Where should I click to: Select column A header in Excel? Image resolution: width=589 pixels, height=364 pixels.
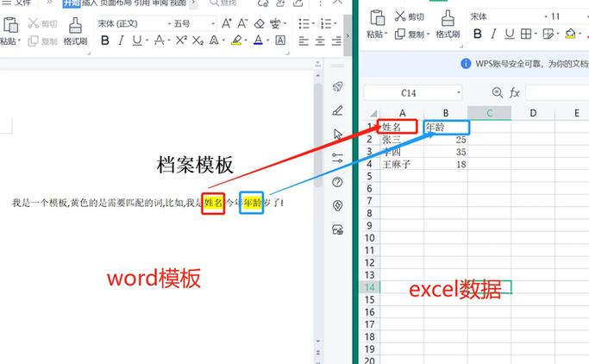(402, 113)
